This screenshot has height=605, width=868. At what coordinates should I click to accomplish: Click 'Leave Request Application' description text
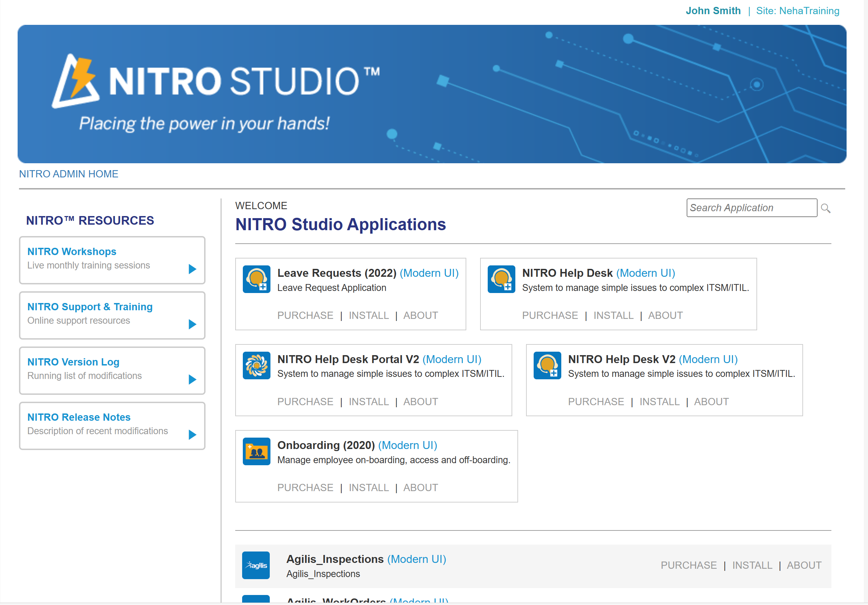pos(332,288)
